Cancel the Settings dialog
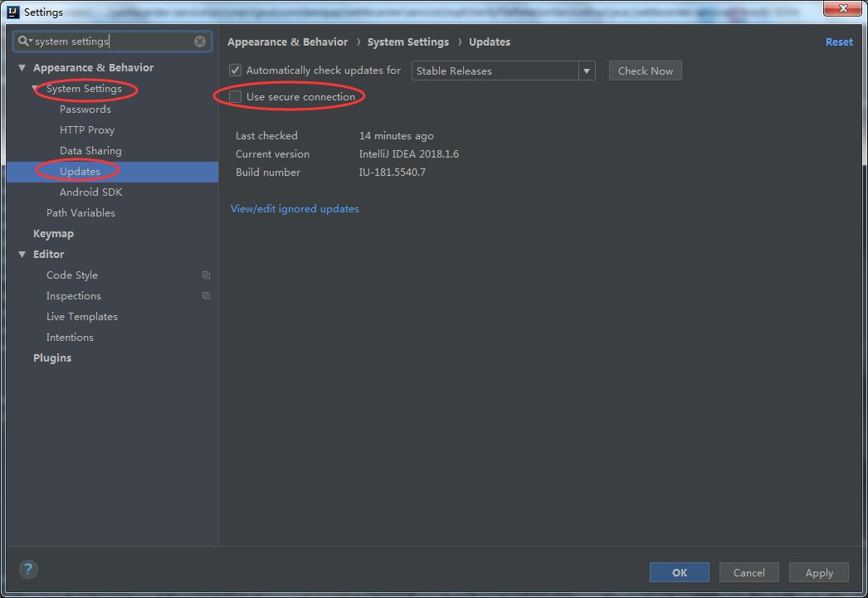This screenshot has height=598, width=868. coord(749,572)
